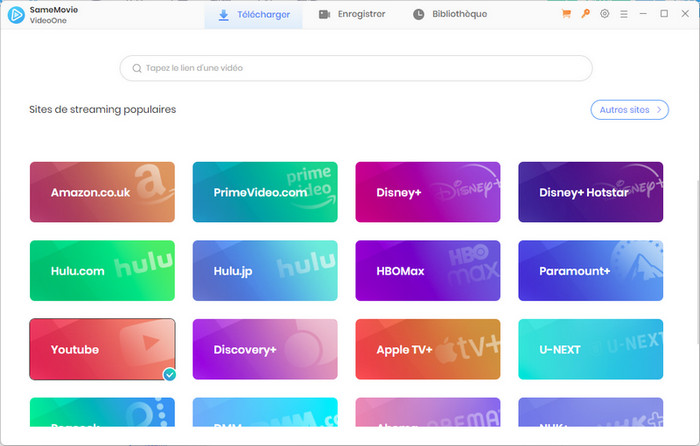Click the orange key registration icon
This screenshot has height=446, width=700.
585,14
